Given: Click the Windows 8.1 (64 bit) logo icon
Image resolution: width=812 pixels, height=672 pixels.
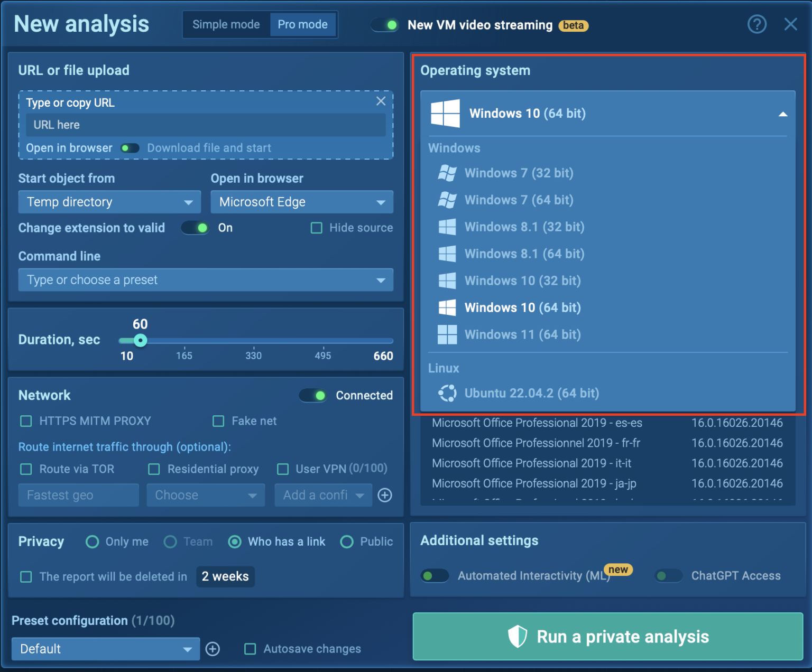Looking at the screenshot, I should (447, 254).
